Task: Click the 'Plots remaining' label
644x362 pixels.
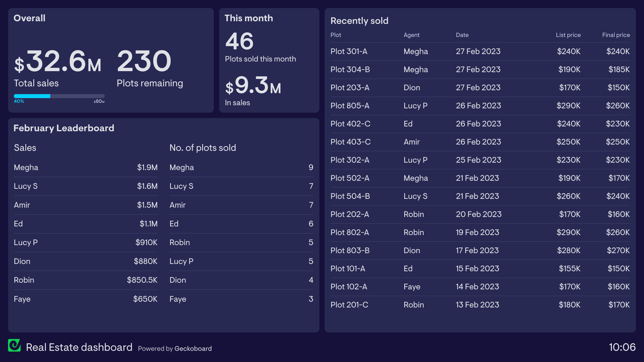Action: point(150,83)
